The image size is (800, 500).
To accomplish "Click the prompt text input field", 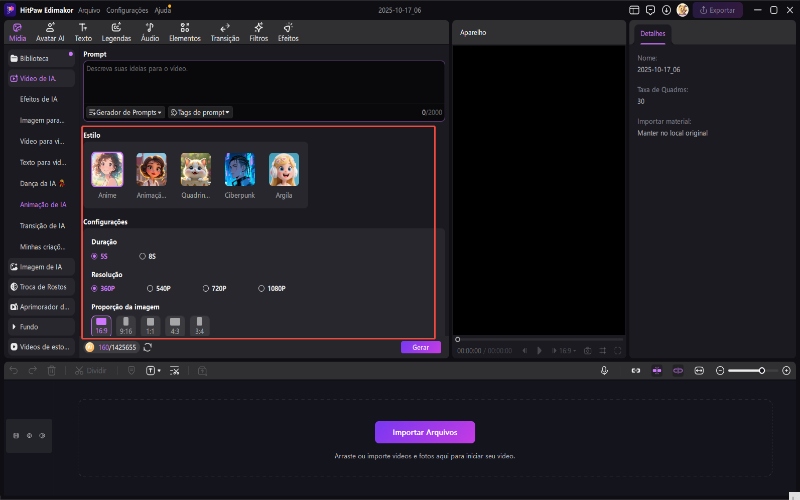I will click(x=264, y=83).
